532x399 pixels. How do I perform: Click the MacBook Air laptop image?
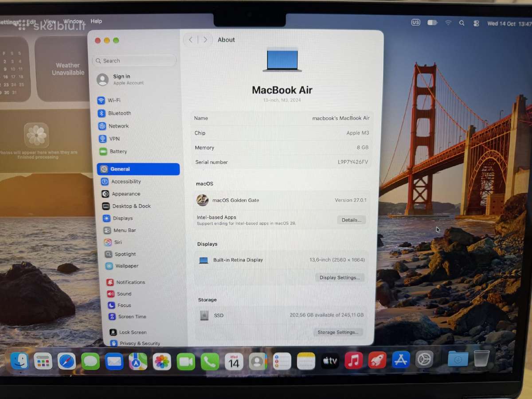[282, 60]
